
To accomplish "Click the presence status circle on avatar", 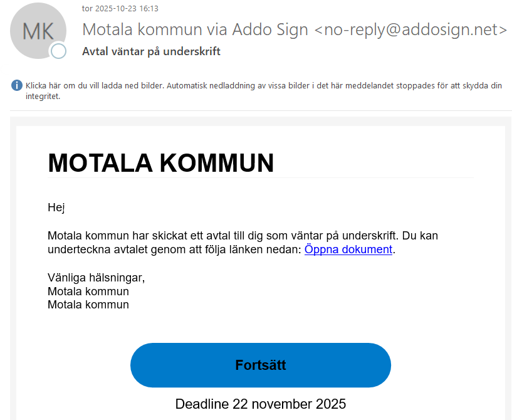I will (58, 51).
